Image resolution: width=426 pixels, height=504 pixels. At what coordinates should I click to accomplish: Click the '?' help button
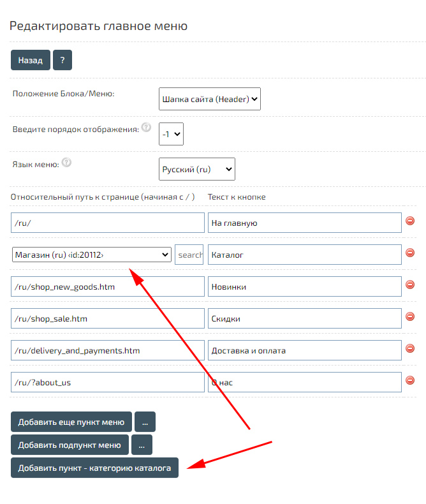[x=62, y=60]
